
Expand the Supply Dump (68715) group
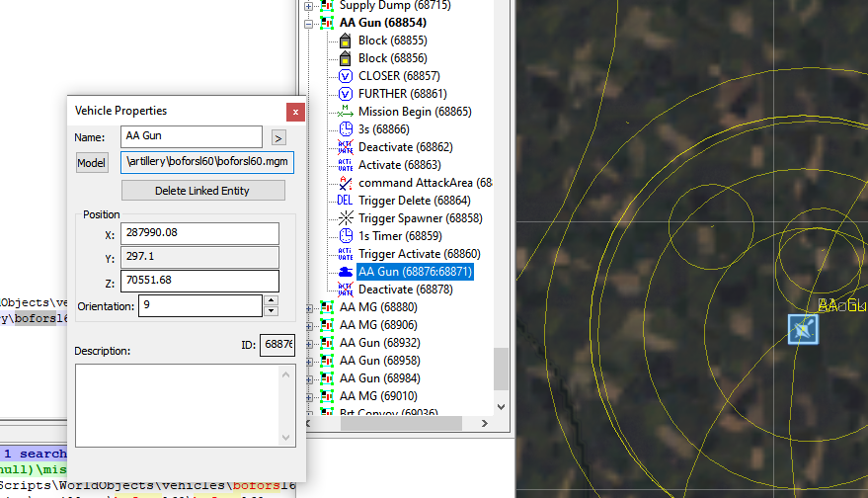point(309,5)
